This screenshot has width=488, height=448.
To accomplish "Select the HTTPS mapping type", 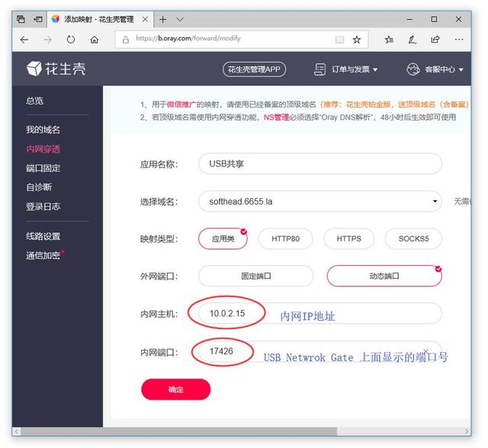I will pyautogui.click(x=348, y=238).
